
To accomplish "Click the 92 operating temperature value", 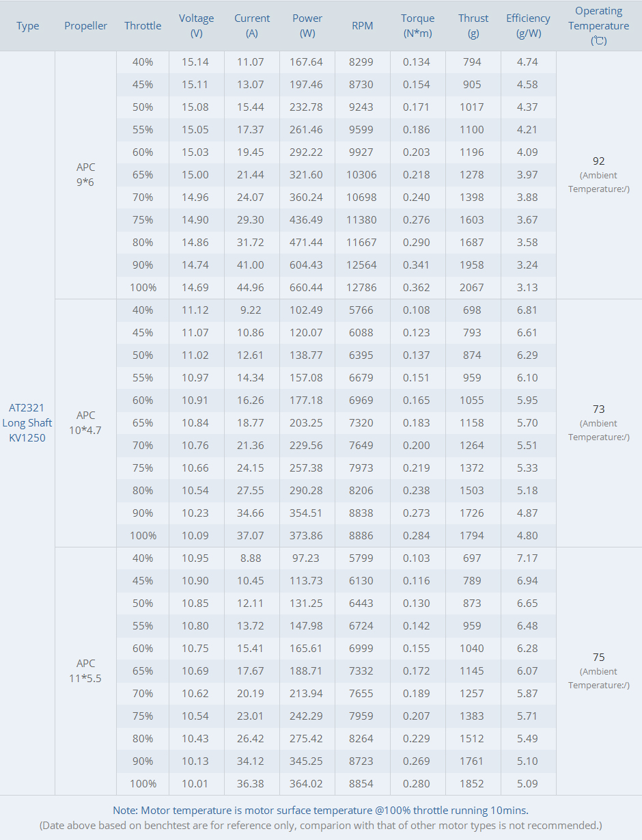I will tap(599, 161).
